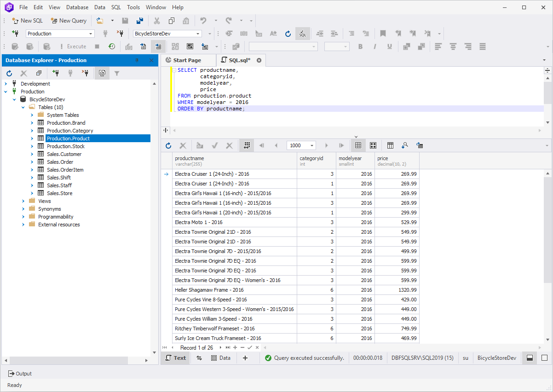Click the New Connection plug icon in toolbar

[x=16, y=34]
